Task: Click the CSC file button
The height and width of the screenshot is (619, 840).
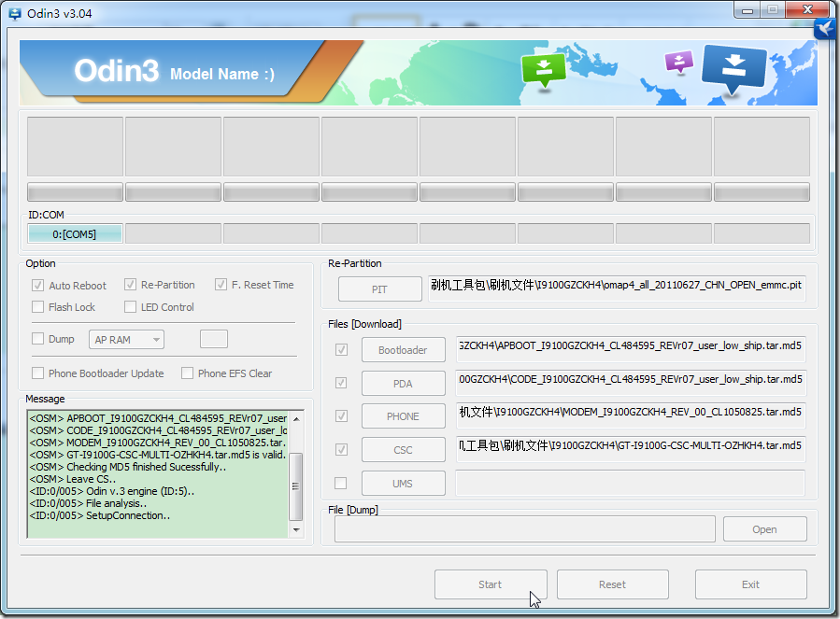Action: pos(404,450)
